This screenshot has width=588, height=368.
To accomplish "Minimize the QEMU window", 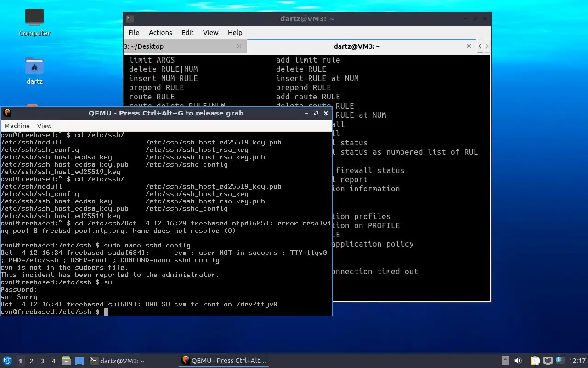I will (x=306, y=113).
